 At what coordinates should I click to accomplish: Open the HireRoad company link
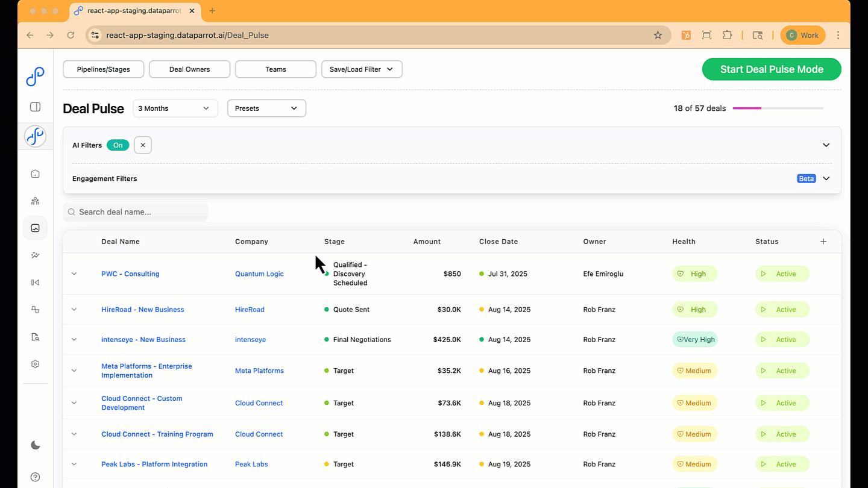click(x=250, y=309)
